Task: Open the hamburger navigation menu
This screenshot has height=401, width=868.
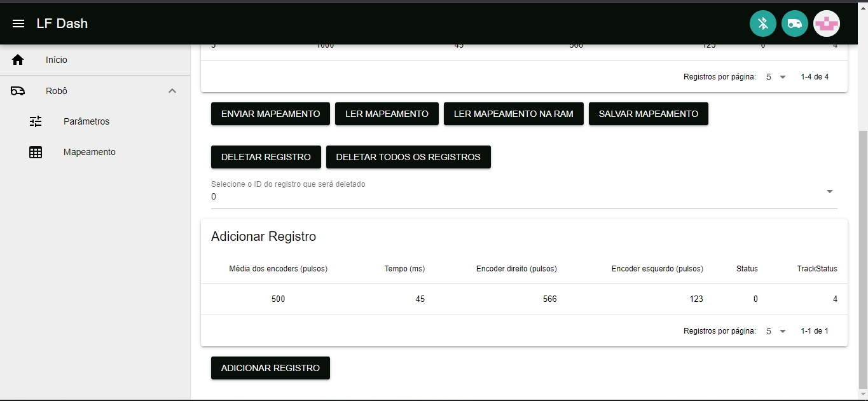Action: (x=18, y=24)
